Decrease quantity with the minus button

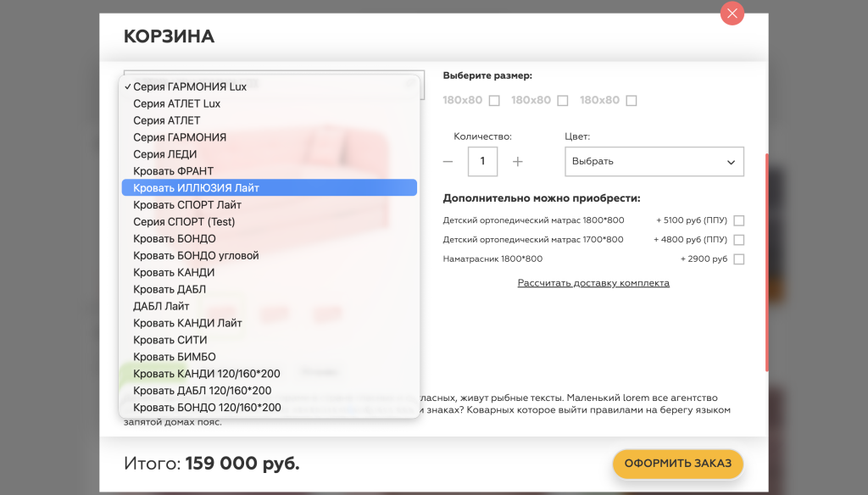(448, 161)
